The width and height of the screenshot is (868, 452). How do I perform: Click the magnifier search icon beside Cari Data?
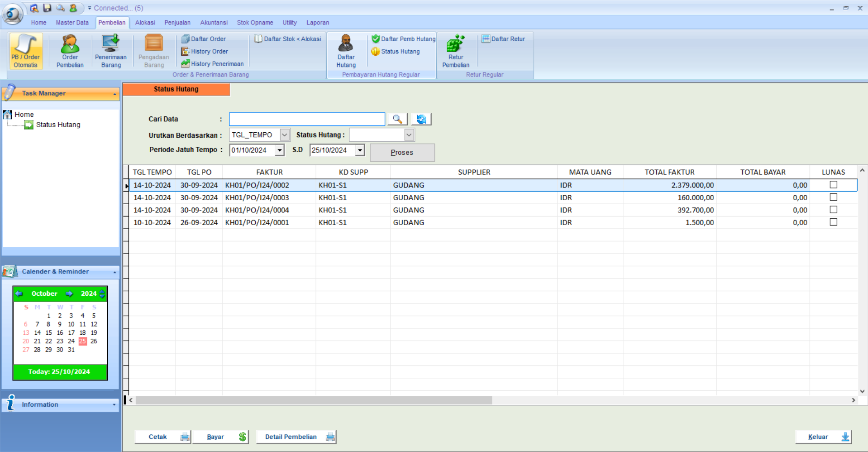[x=397, y=119]
